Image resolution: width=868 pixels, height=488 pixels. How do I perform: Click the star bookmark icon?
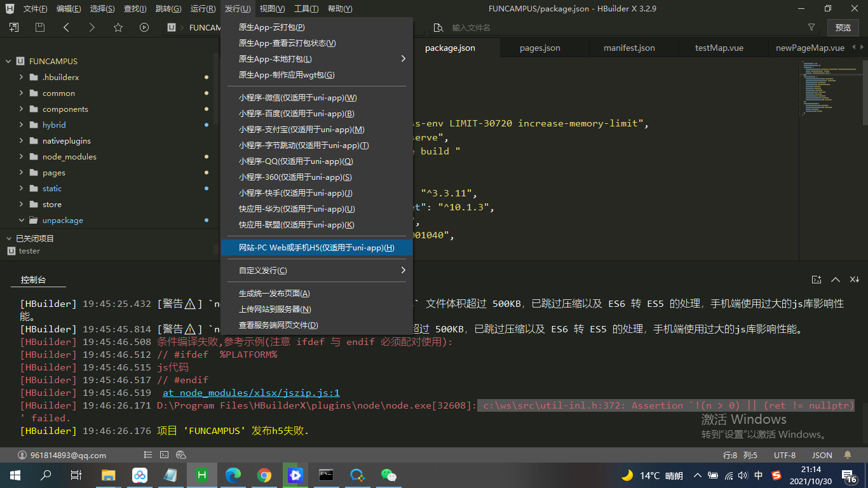click(x=118, y=27)
